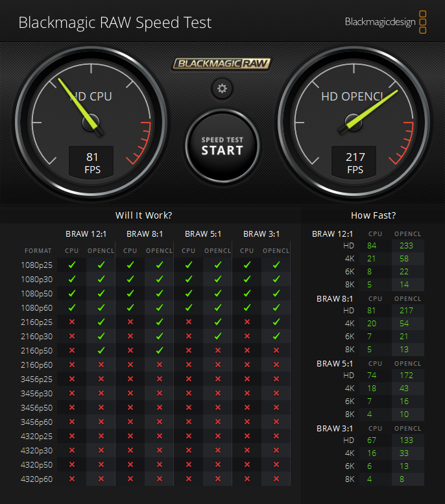
Task: Click the 2160p25 BRAW 12:1 OPENCL checkmark
Action: 101,322
